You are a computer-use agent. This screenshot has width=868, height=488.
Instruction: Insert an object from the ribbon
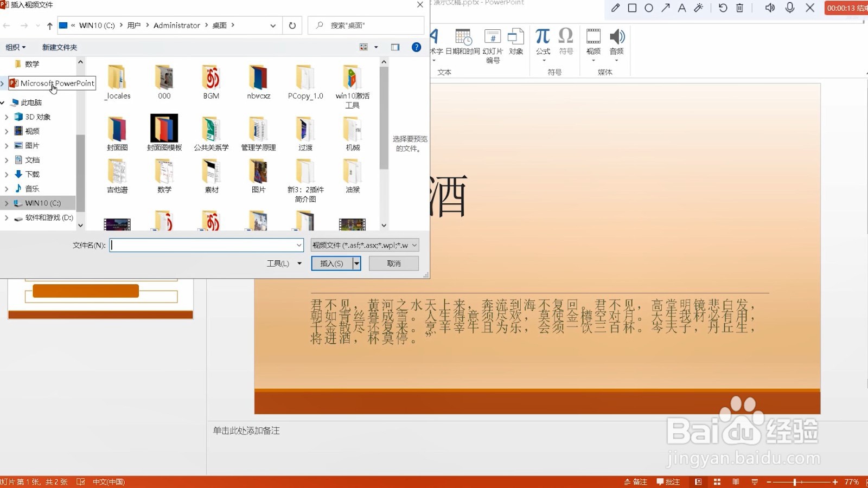(x=516, y=41)
